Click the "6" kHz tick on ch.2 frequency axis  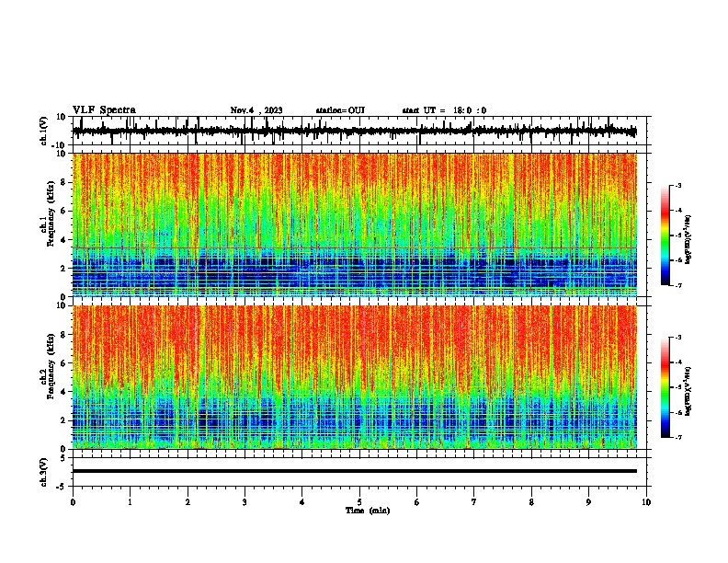[x=63, y=362]
